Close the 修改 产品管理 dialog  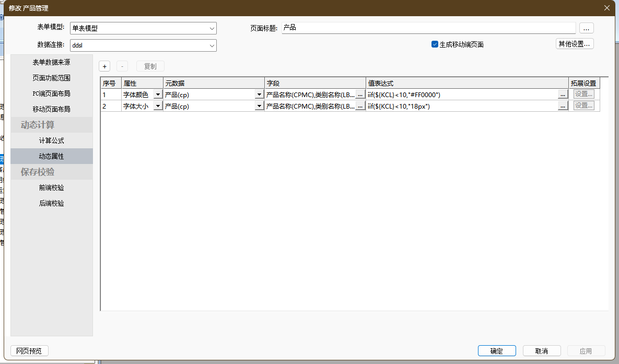[x=606, y=8]
